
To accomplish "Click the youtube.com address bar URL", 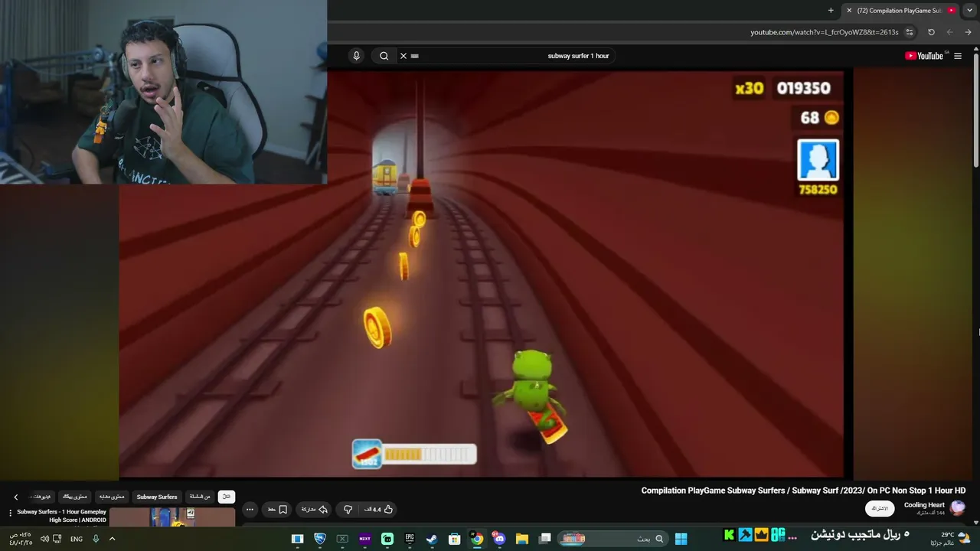I will point(824,32).
